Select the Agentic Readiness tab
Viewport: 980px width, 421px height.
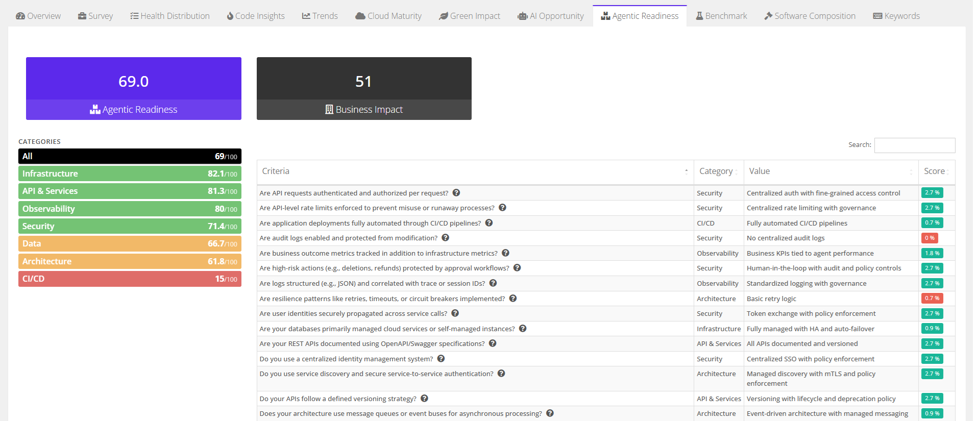[x=640, y=16]
